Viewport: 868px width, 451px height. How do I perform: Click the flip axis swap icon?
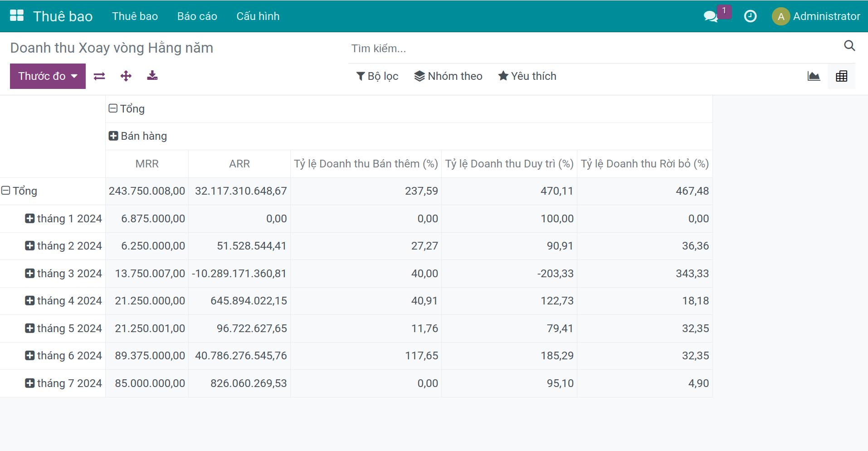point(99,76)
